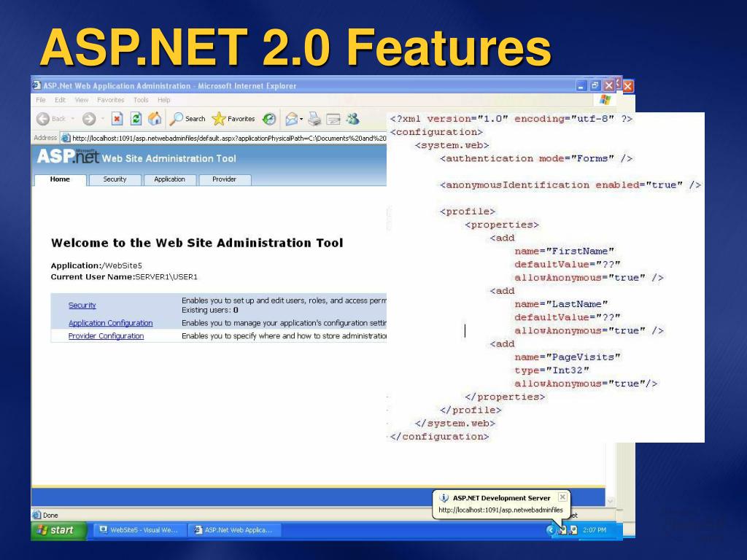Screen dimensions: 747x560
Task: Open the Forward button history dropdown arrow
Action: [102, 119]
